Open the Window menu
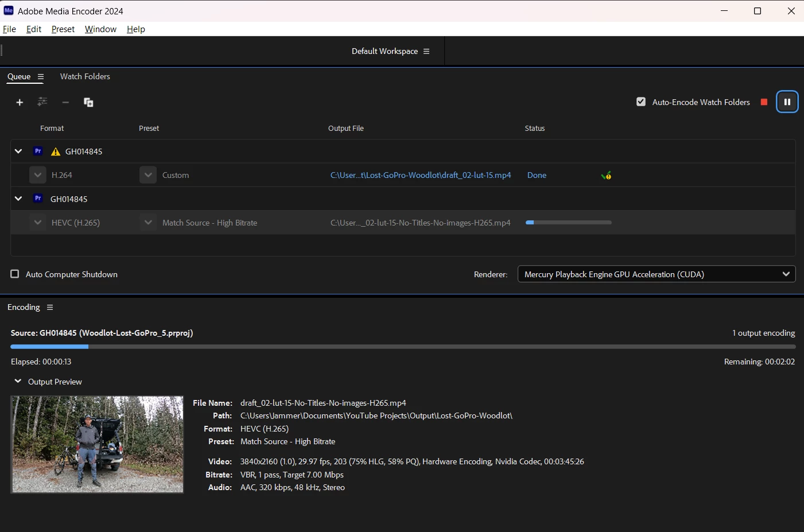The width and height of the screenshot is (804, 532). [x=100, y=29]
